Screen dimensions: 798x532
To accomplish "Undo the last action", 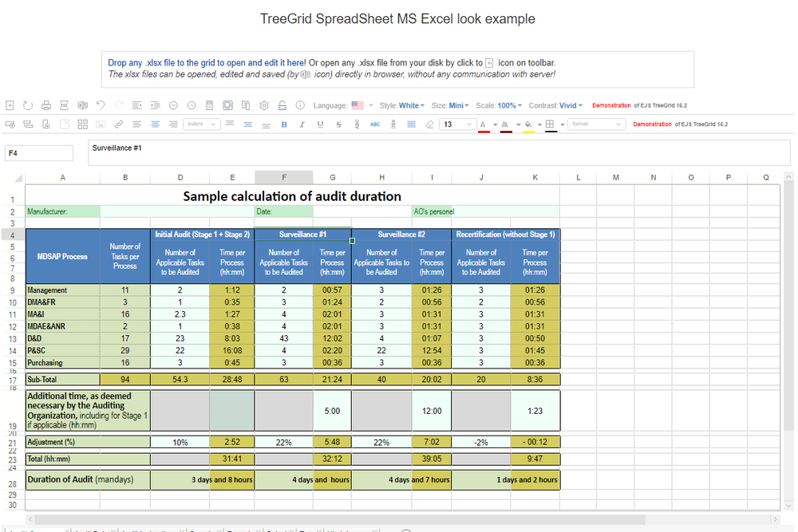I will coord(101,105).
